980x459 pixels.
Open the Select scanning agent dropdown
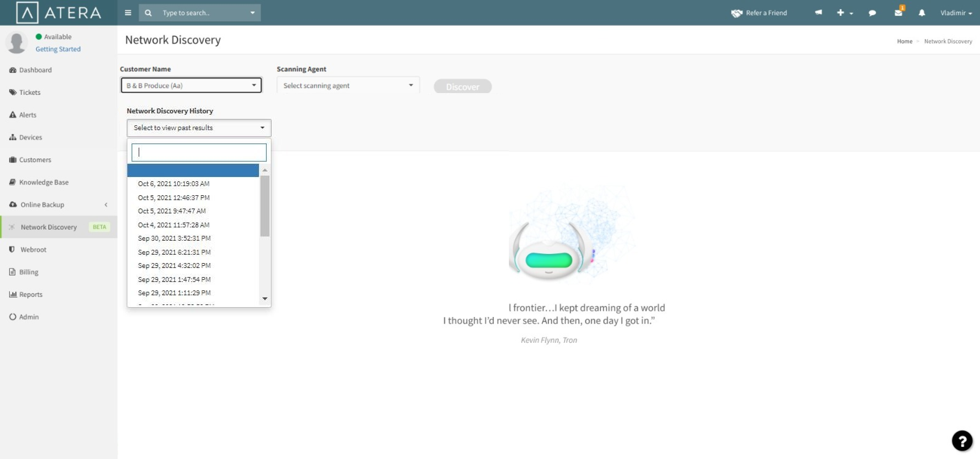point(348,85)
